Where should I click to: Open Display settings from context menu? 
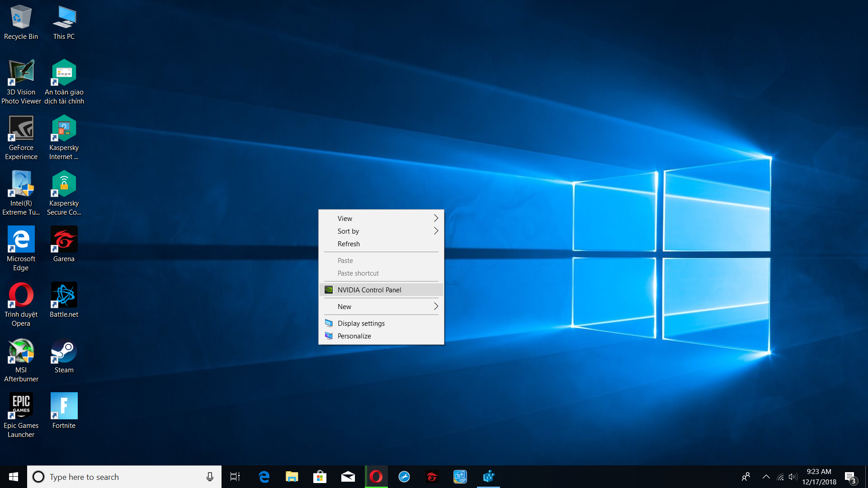[381, 323]
